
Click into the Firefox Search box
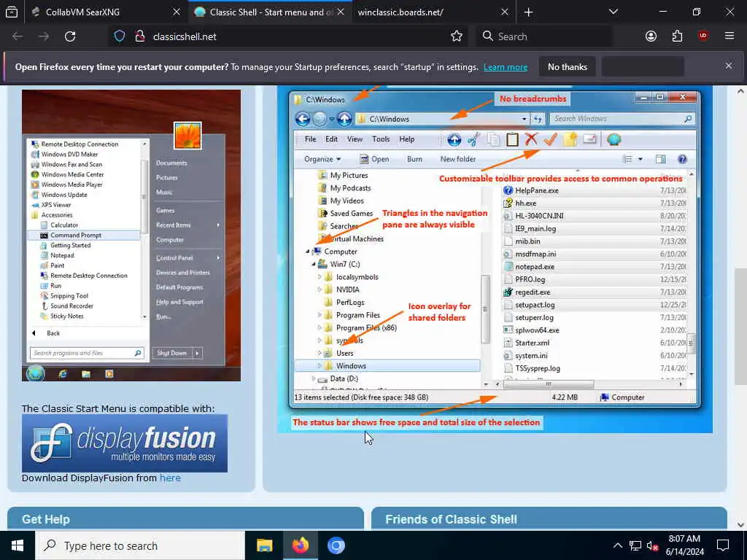[x=543, y=36]
